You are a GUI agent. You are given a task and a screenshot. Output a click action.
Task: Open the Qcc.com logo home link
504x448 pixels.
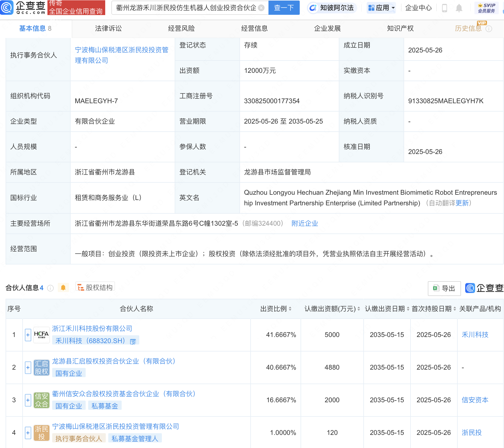pyautogui.click(x=23, y=8)
